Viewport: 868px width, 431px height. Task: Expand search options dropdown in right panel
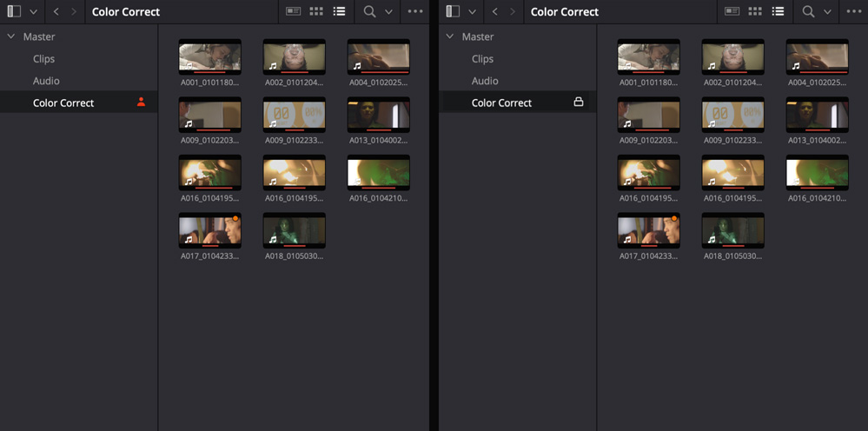coord(827,11)
